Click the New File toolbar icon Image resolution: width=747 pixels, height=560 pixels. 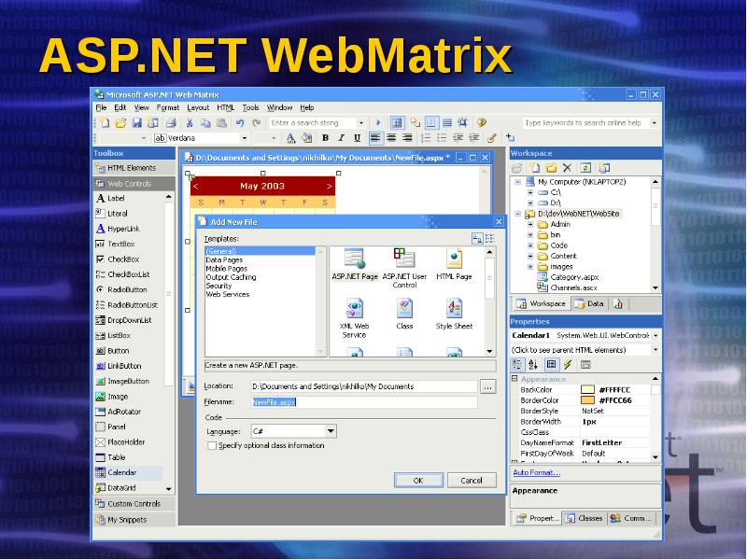click(105, 123)
